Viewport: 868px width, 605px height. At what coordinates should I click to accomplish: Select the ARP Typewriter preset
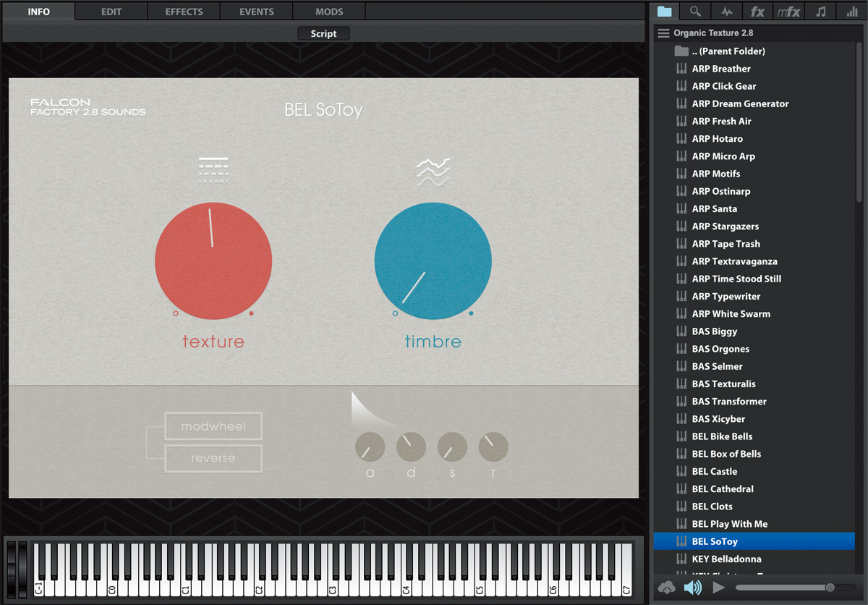click(x=754, y=297)
